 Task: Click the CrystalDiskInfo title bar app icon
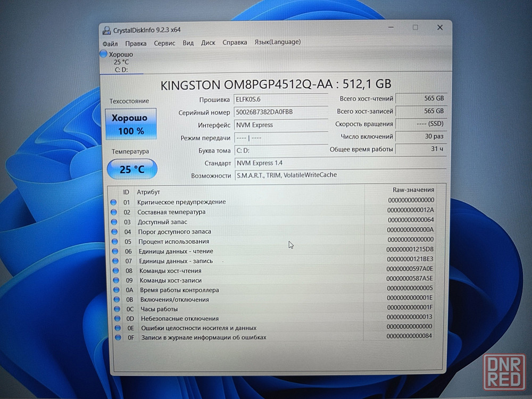tap(105, 30)
